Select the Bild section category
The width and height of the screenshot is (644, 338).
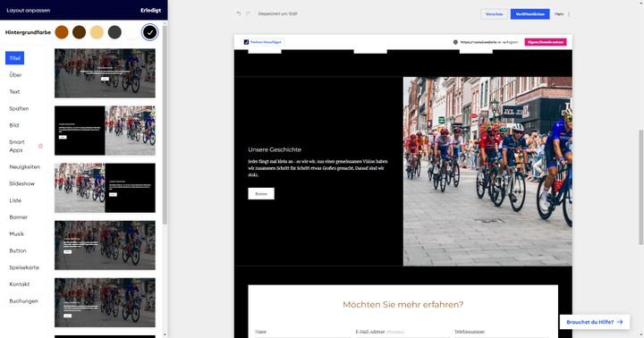(14, 125)
